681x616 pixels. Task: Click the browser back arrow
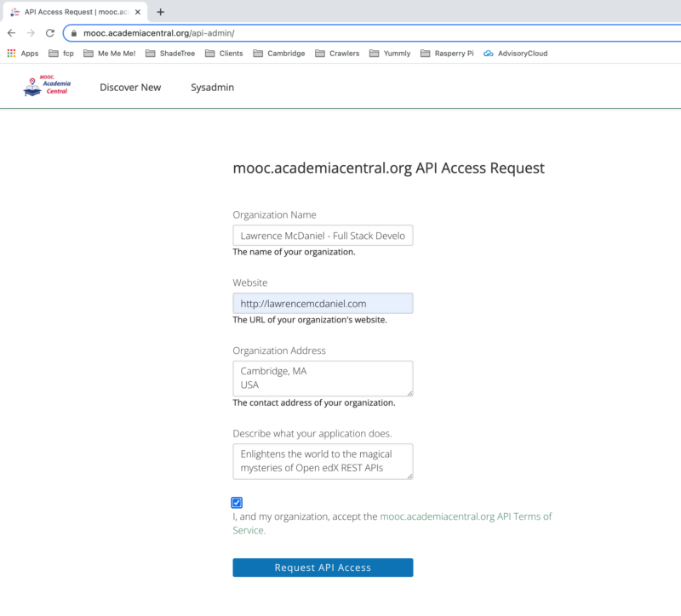pos(12,34)
